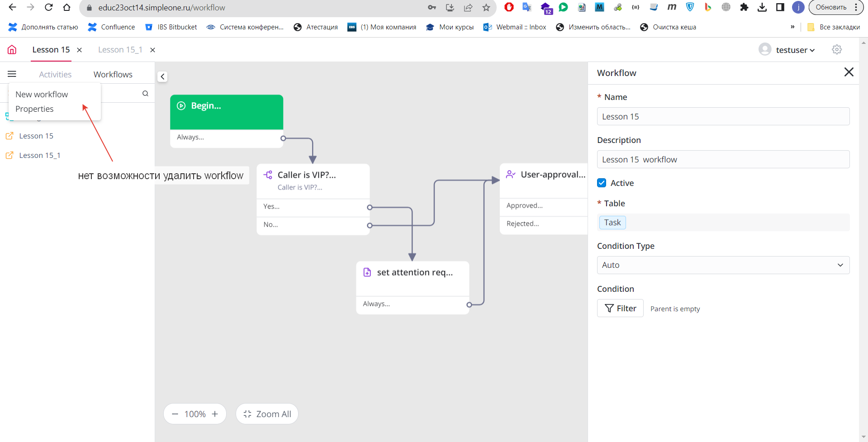Image resolution: width=868 pixels, height=442 pixels.
Task: Collapse the sidebar with the chevron arrow
Action: pos(162,76)
